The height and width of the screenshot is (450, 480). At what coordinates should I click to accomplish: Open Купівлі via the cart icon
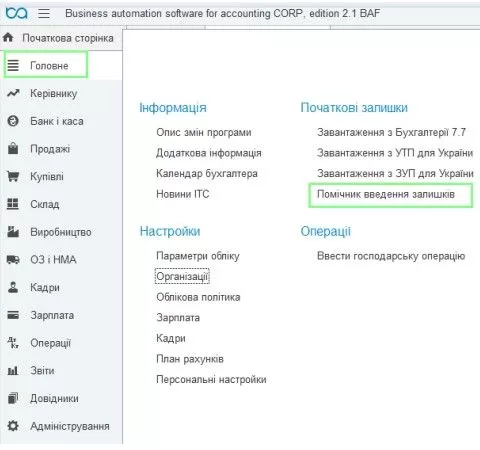pos(13,176)
